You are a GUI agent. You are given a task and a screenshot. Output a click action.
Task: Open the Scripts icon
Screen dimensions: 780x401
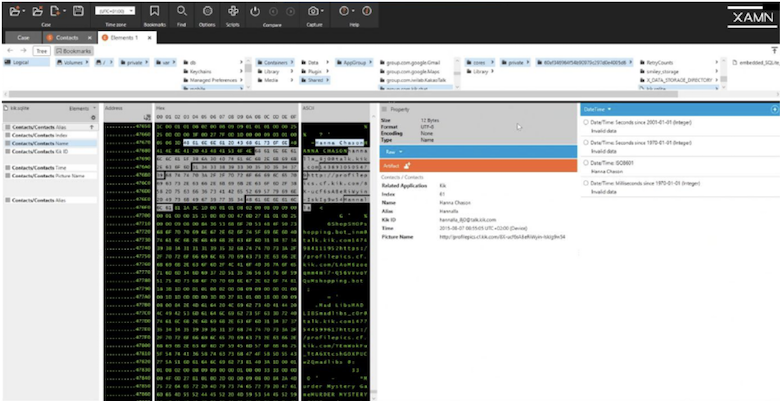point(232,11)
